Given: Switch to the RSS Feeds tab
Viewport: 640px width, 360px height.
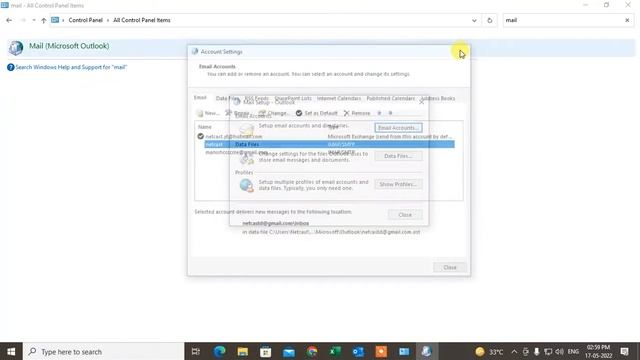Looking at the screenshot, I should pos(256,98).
